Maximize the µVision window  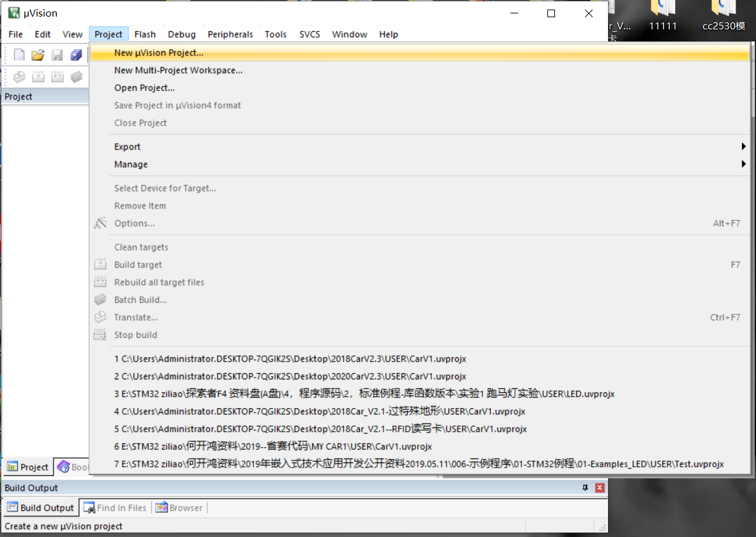click(x=551, y=13)
